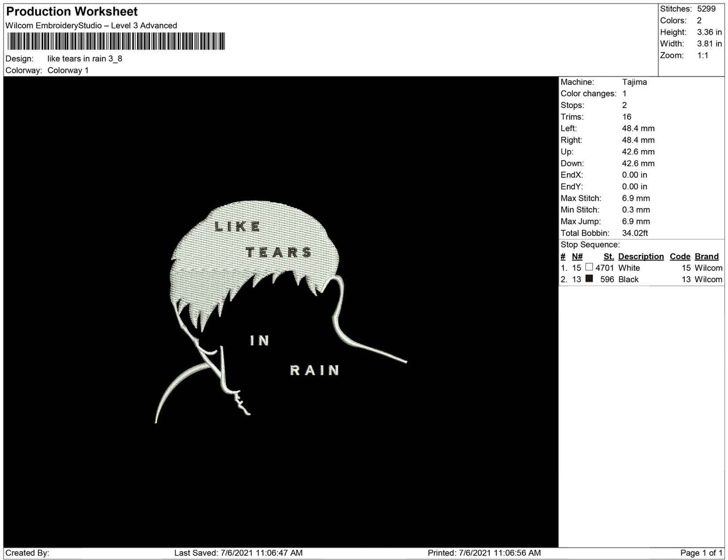Click the barcode under the worksheet title
The height and width of the screenshot is (560, 728).
click(115, 41)
